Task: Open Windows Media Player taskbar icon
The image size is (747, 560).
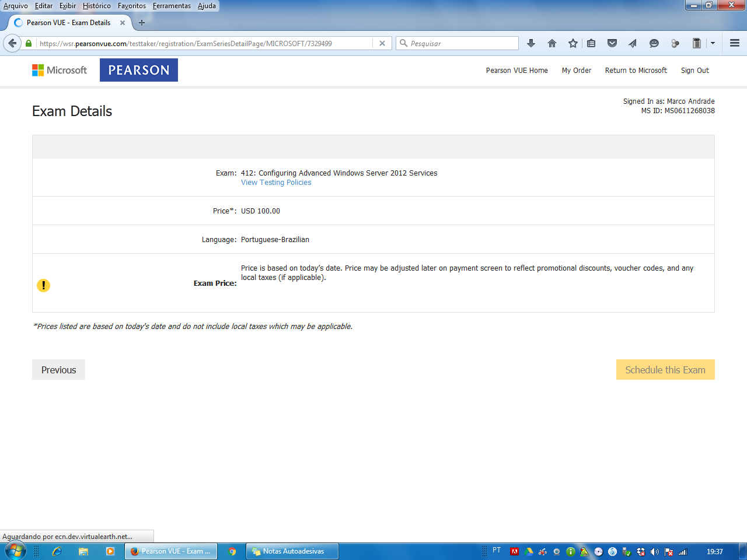Action: click(110, 551)
